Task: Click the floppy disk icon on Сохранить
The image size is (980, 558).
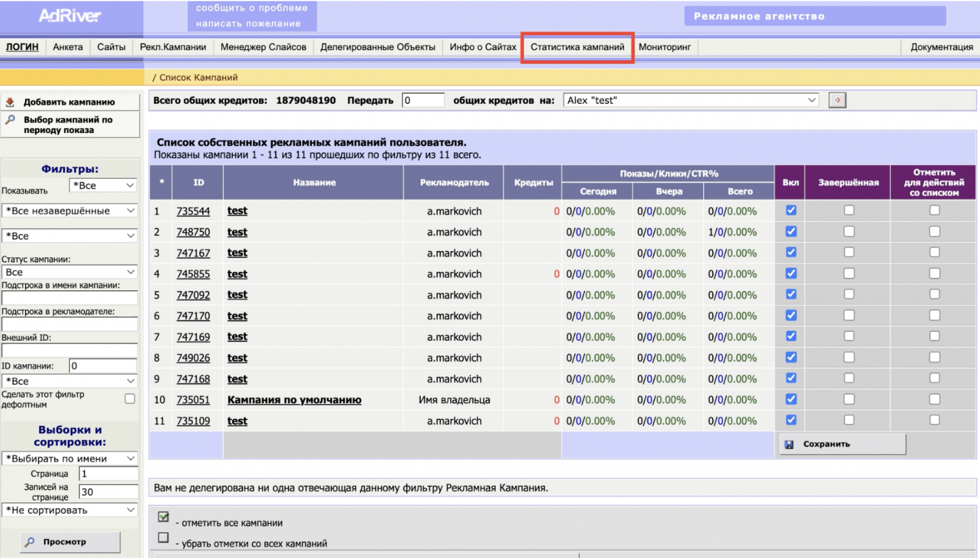Action: (790, 445)
